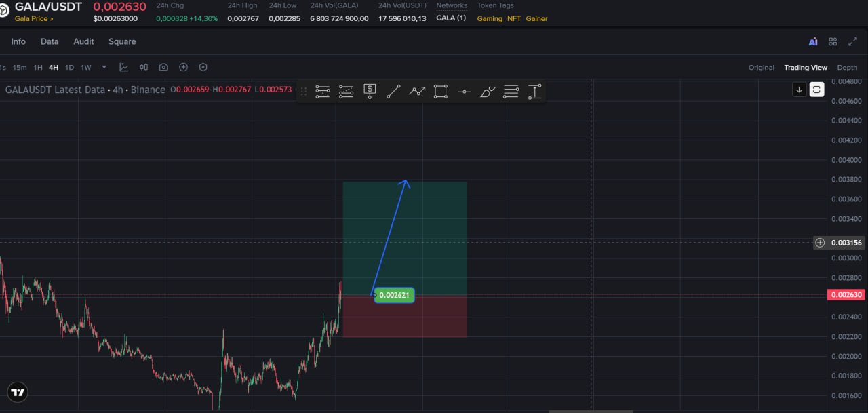Click the Token Tags label
Viewport: 868px width, 413px height.
tap(496, 5)
